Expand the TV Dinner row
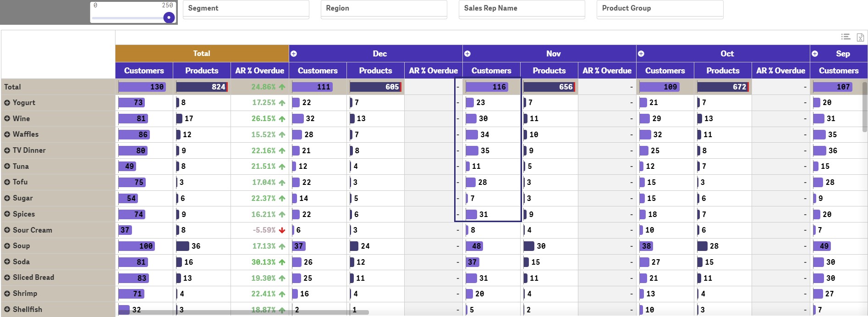The image size is (868, 317). [7, 150]
